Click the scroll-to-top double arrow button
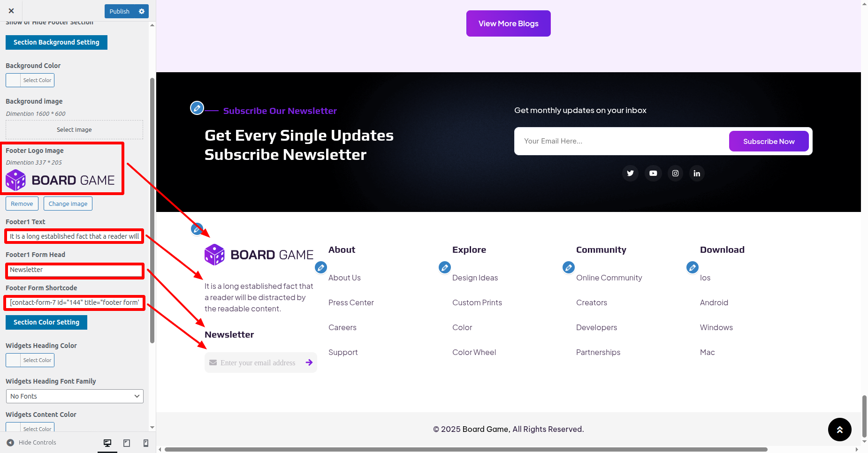868x453 pixels. tap(839, 429)
